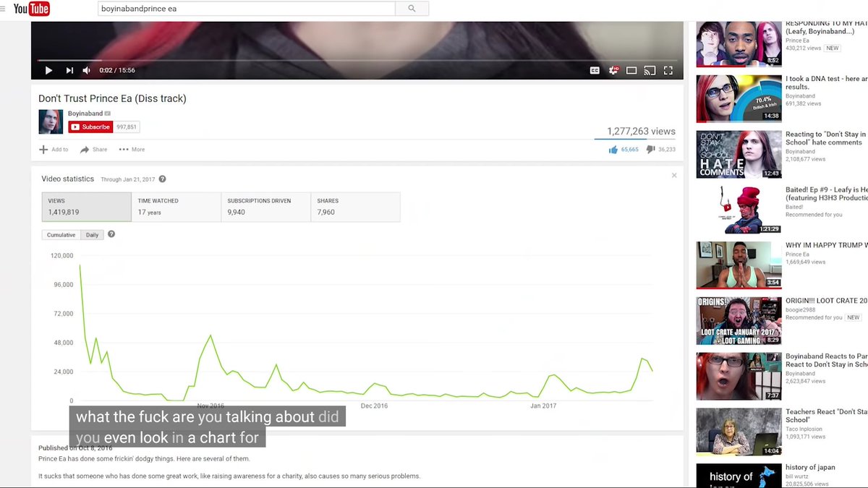Switch chart to Cumulative view
This screenshot has width=868, height=488.
pyautogui.click(x=61, y=235)
